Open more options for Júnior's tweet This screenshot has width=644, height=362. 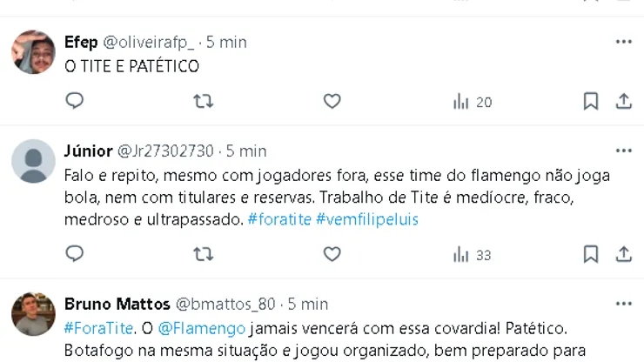tap(623, 151)
